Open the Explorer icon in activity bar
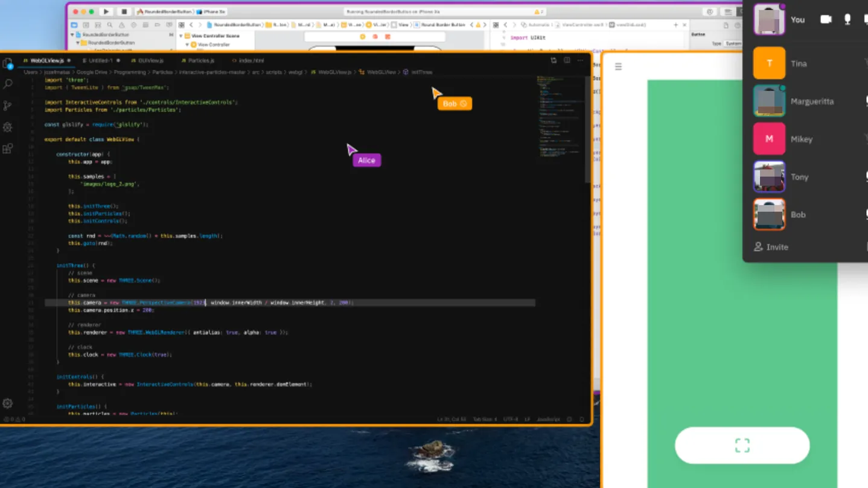 click(8, 63)
